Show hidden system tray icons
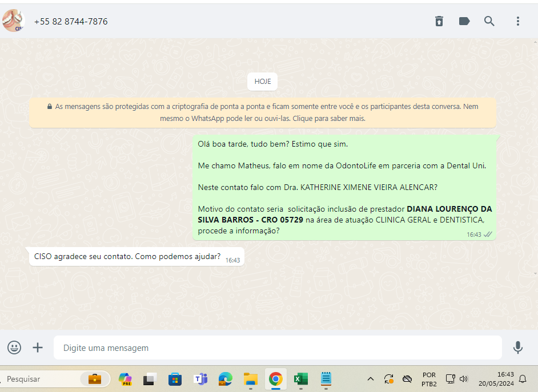This screenshot has height=392, width=538. tap(371, 379)
